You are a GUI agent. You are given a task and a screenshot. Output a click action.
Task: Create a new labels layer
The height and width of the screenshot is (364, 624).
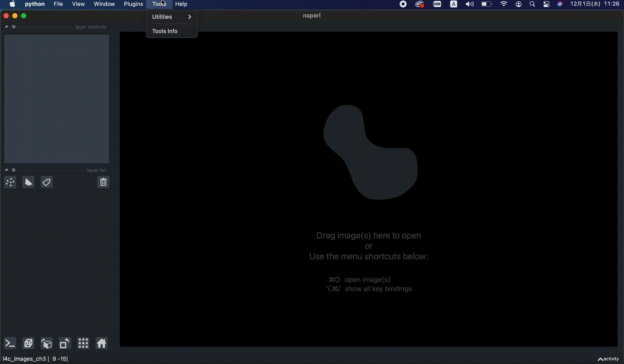click(46, 182)
